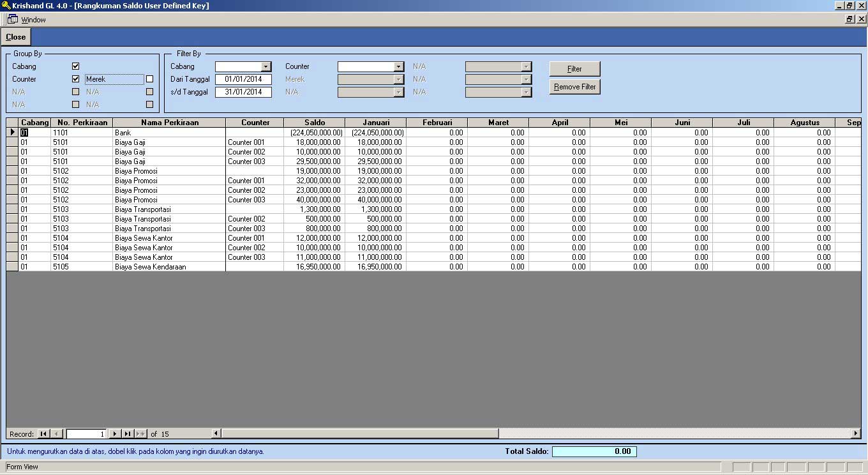Go to last record navigation button
The height and width of the screenshot is (475, 868).
tap(128, 434)
